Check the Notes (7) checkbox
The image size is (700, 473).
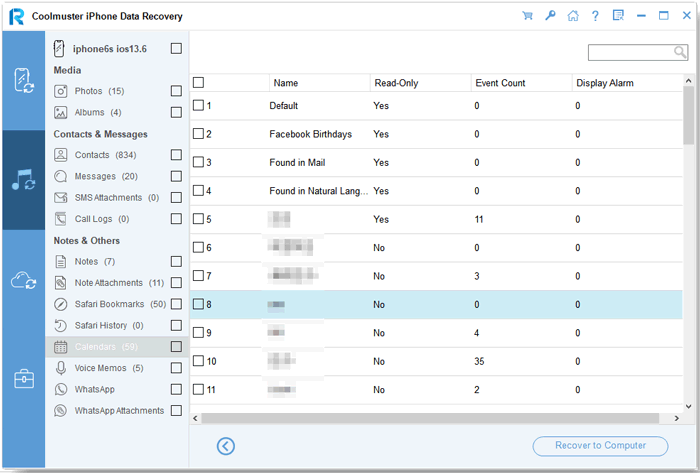coord(176,261)
